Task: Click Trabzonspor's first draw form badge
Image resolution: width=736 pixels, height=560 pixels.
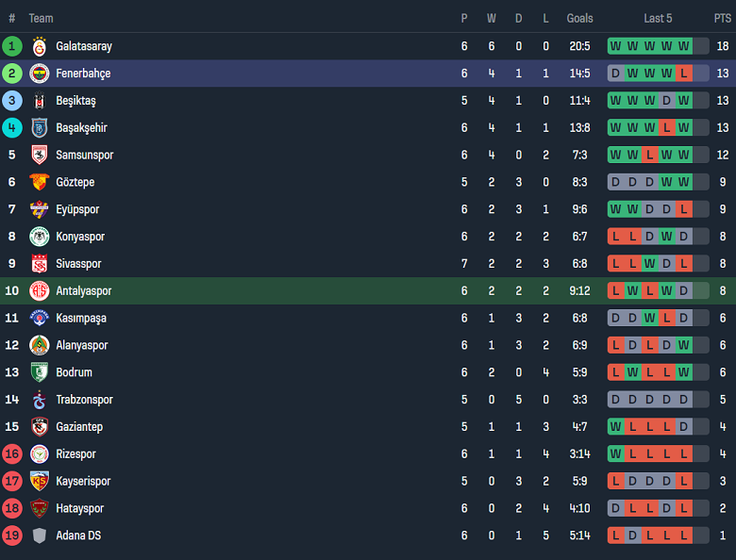Action: coord(615,400)
